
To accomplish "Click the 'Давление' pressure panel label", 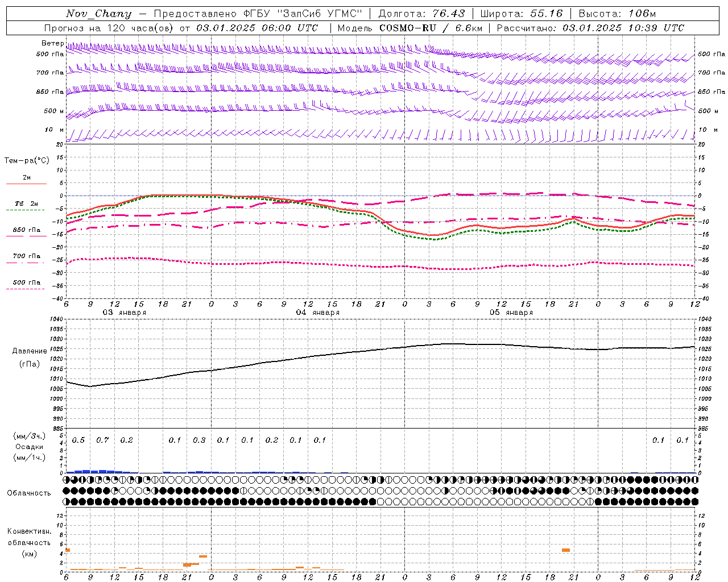I will point(30,351).
